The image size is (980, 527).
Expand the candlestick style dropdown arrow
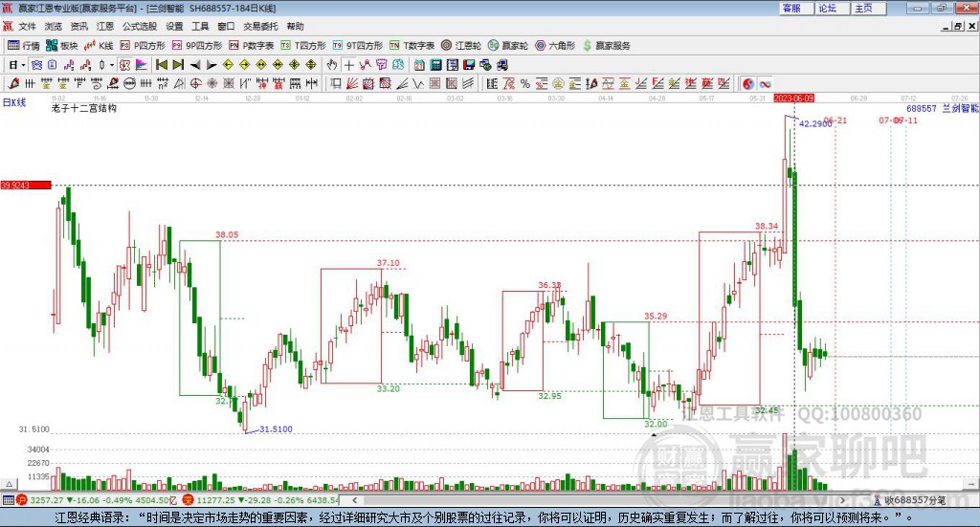coord(112,65)
